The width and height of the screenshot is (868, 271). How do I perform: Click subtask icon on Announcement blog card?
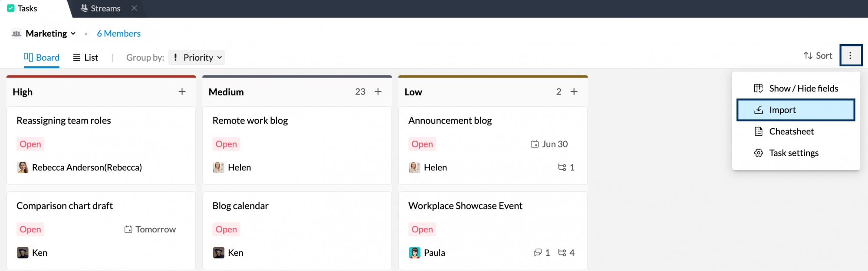click(562, 167)
